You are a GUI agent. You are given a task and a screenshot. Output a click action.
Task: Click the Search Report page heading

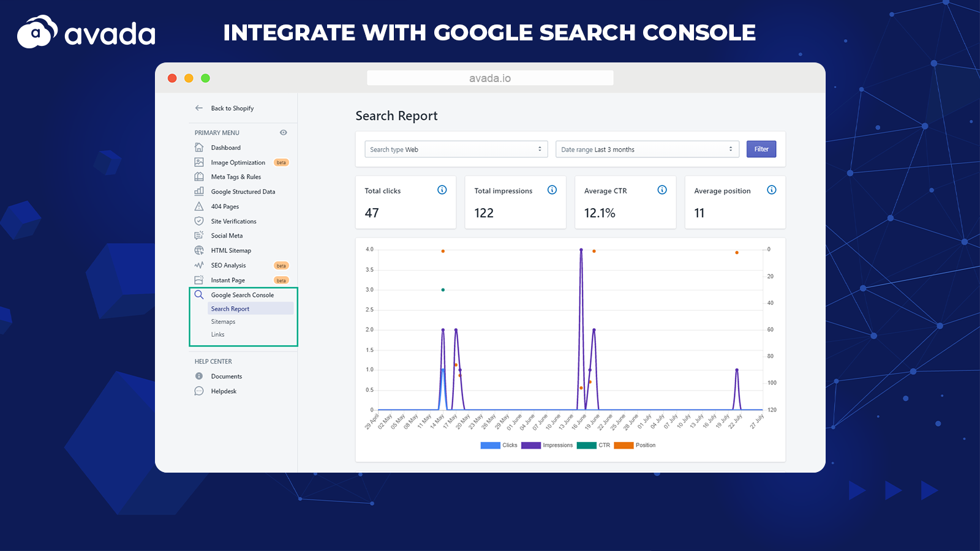tap(396, 116)
